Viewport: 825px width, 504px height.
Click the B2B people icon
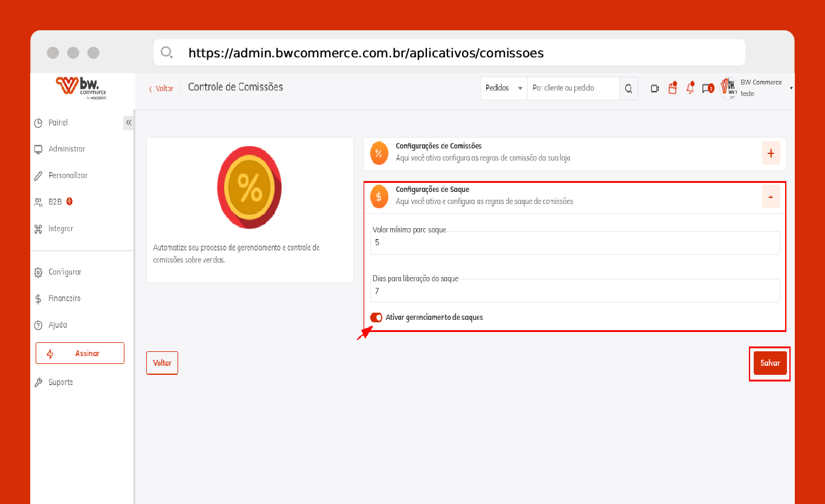[x=37, y=202]
